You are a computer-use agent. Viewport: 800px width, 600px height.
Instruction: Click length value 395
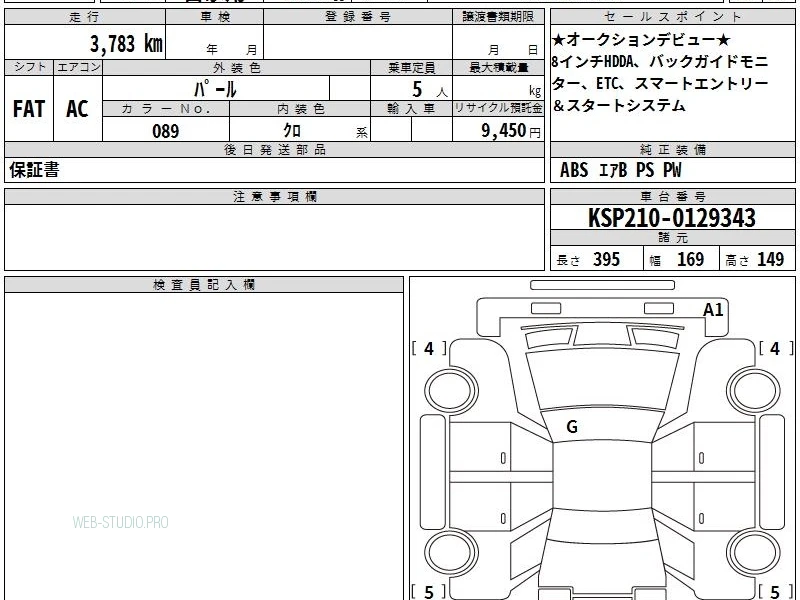coord(606,260)
